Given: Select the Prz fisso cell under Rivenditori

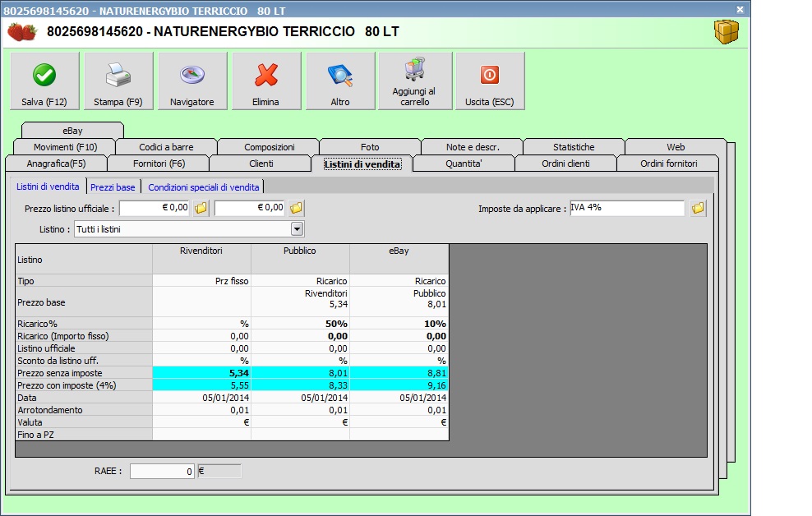Looking at the screenshot, I should pos(201,280).
